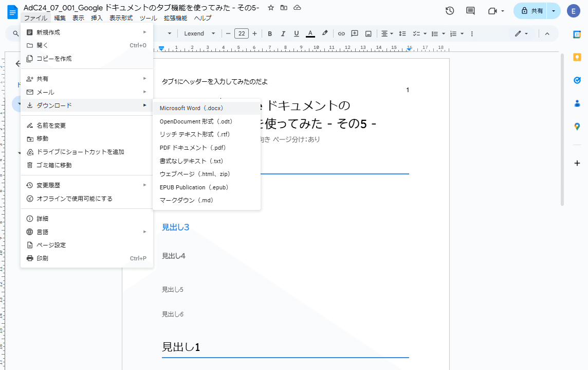The height and width of the screenshot is (370, 588).
Task: Open the share button dropdown arrow
Action: (554, 11)
